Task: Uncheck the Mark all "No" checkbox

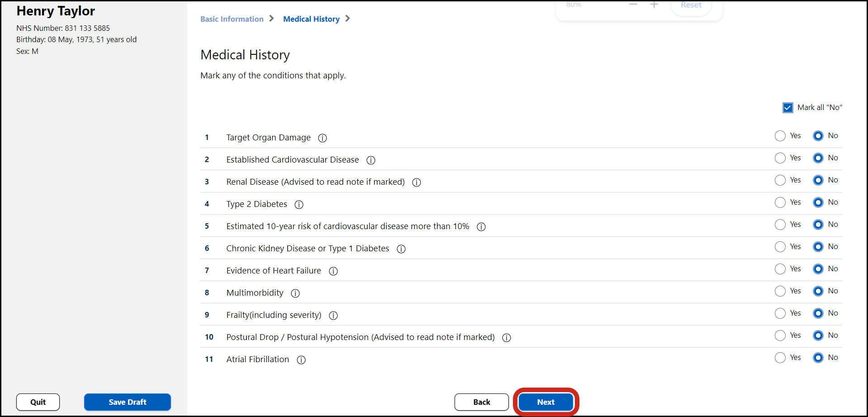Action: (787, 108)
